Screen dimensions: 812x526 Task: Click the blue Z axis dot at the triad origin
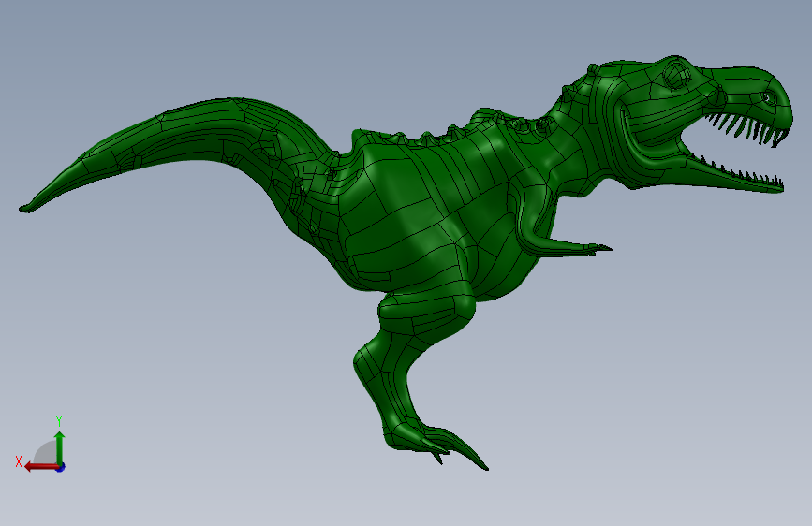point(61,467)
